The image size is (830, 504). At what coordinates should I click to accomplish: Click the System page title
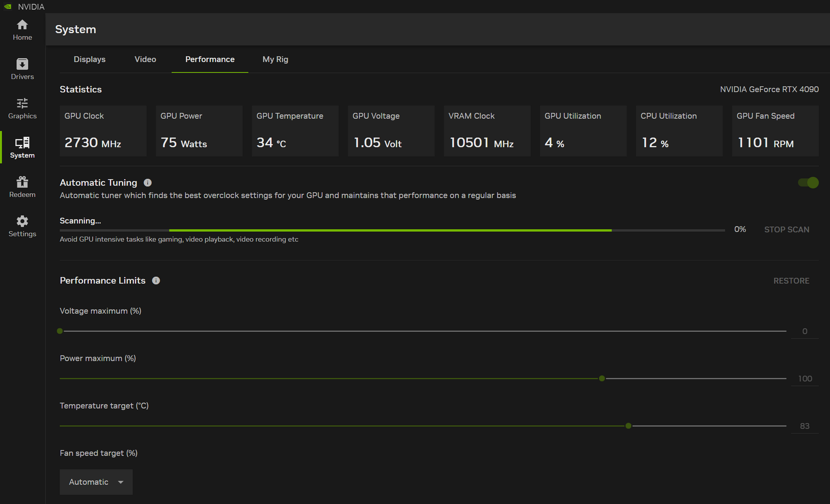76,29
